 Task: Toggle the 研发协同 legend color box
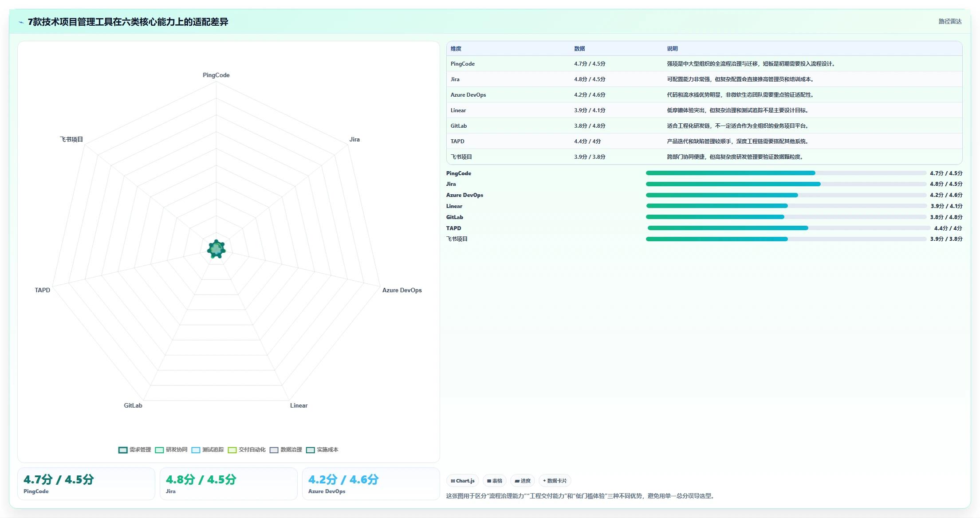click(x=159, y=450)
